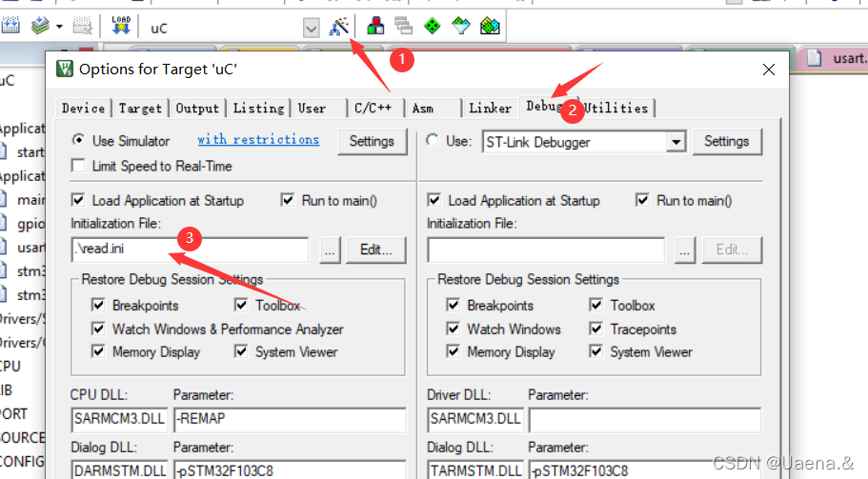Enable Limit Speed to Real-Time
This screenshot has width=868, height=479.
(x=79, y=166)
